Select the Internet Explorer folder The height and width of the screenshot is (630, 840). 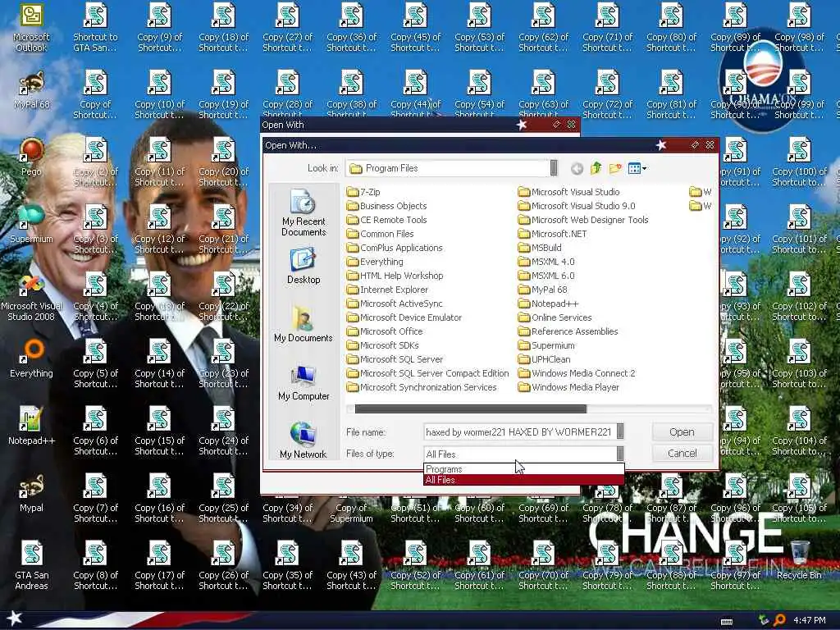pos(387,290)
